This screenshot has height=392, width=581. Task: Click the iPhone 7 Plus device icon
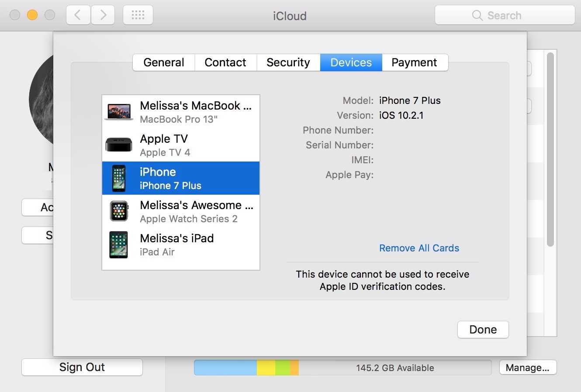pyautogui.click(x=118, y=178)
